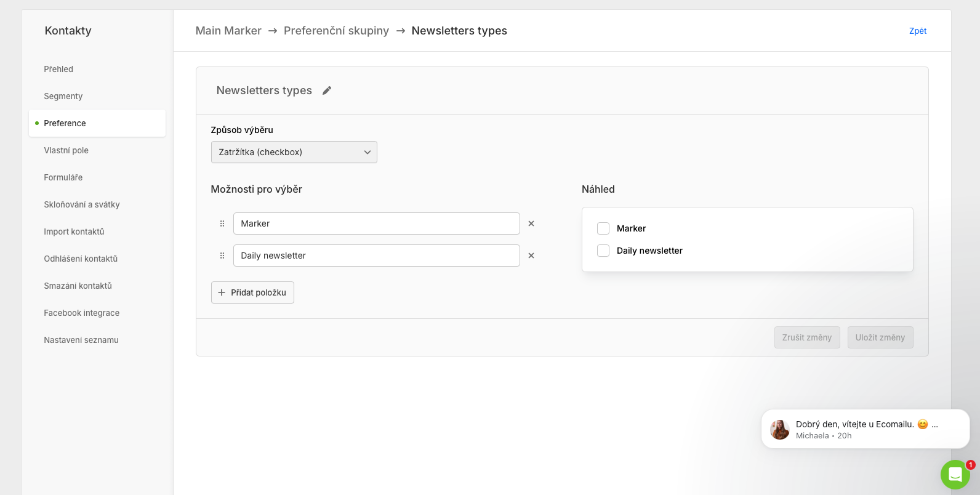
Task: Click the Main Marker breadcrumb
Action: point(228,31)
